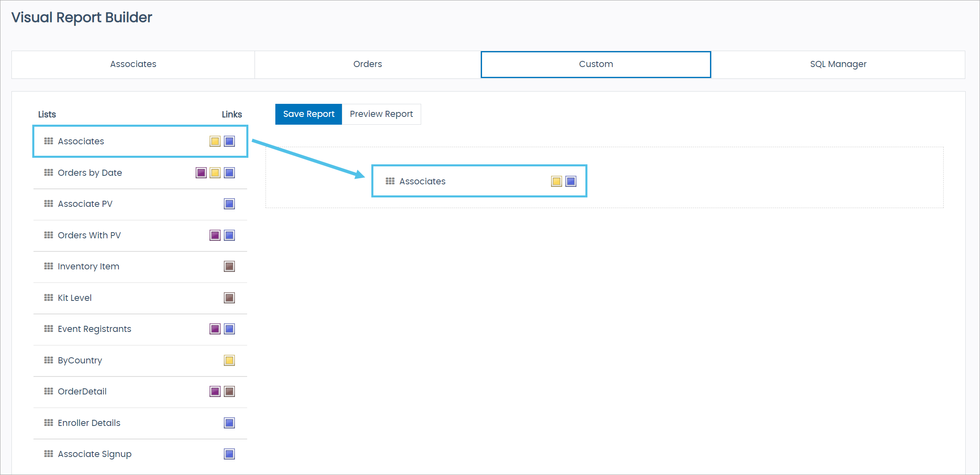
Task: Click the brown link square for Inventory Item
Action: point(229,266)
